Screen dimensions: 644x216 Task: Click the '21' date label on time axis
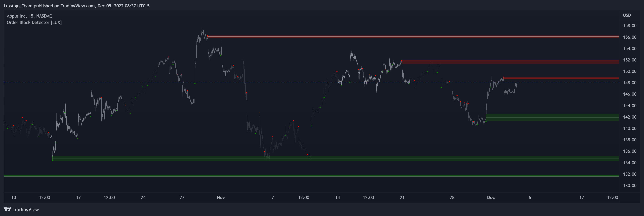pyautogui.click(x=402, y=197)
